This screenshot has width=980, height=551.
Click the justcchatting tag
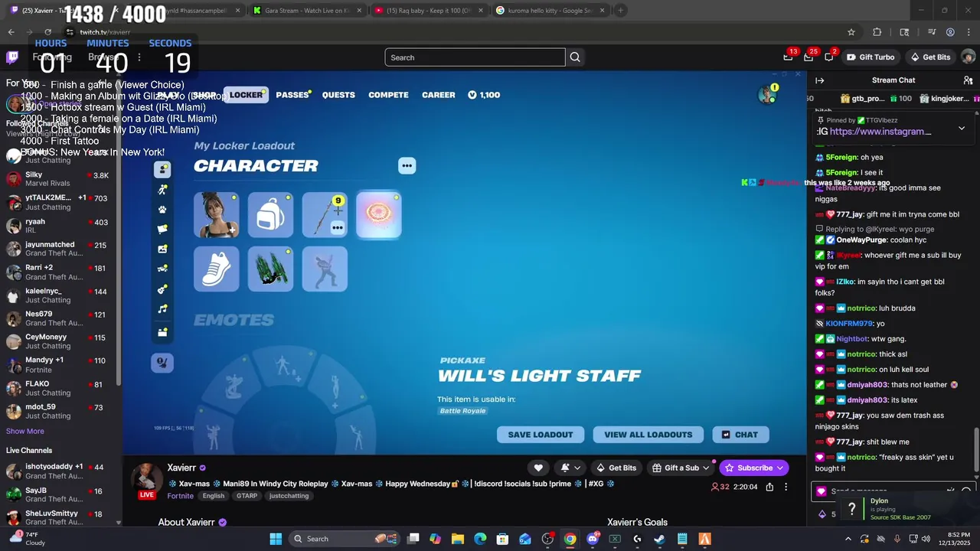point(289,496)
